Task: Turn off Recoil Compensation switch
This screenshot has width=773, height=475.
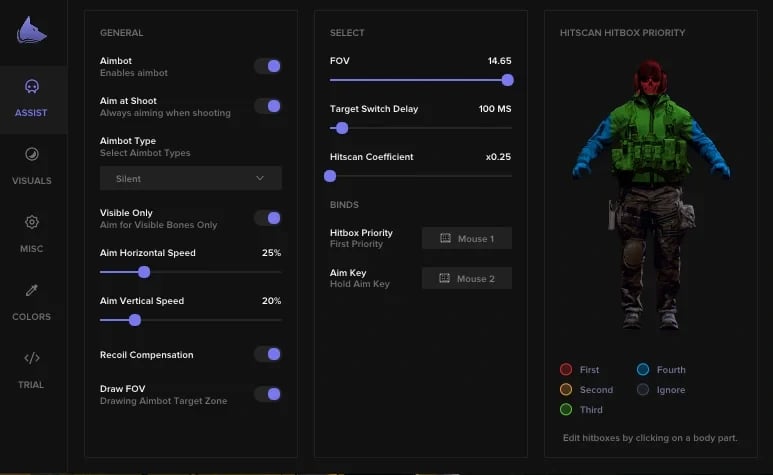Action: [x=268, y=354]
